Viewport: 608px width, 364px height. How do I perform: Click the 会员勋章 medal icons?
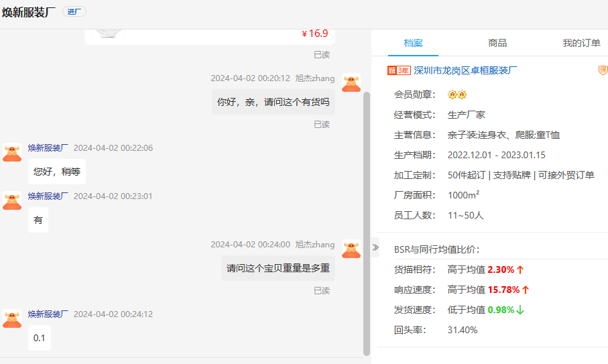tap(457, 94)
